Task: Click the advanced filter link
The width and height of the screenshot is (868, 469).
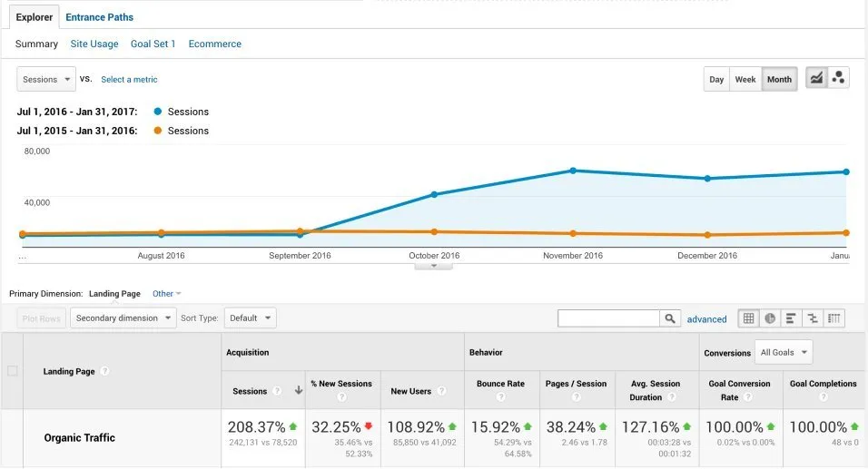Action: [x=706, y=319]
